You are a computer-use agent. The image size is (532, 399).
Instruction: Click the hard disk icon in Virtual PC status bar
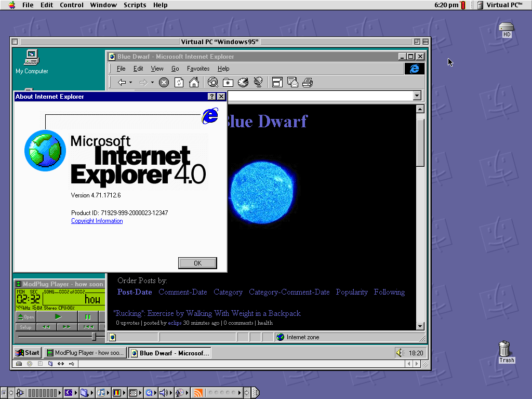coord(19,364)
